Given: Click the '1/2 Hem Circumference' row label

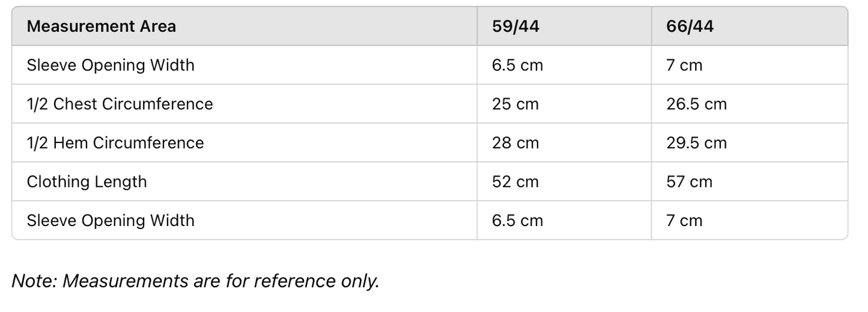Looking at the screenshot, I should tap(115, 142).
